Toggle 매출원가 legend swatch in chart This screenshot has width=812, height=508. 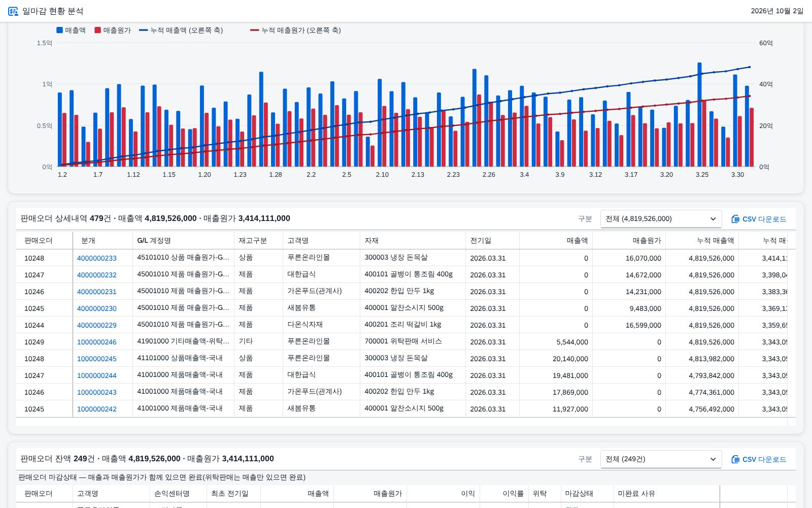pyautogui.click(x=97, y=30)
